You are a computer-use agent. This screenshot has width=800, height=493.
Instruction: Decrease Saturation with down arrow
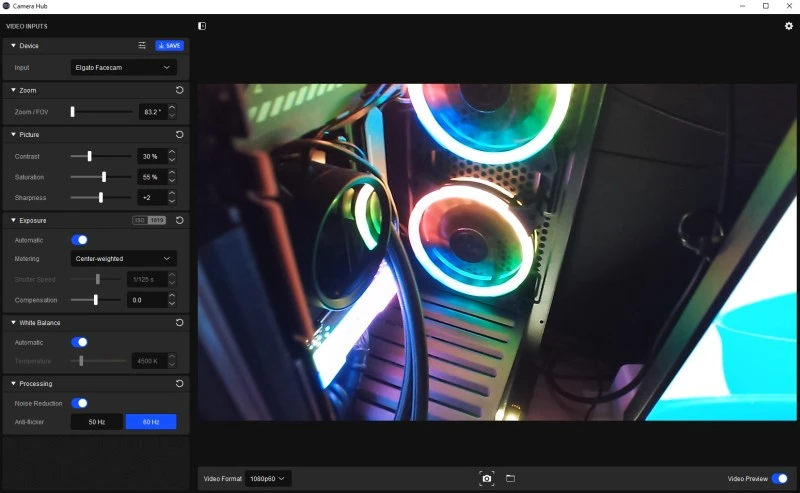pos(172,181)
